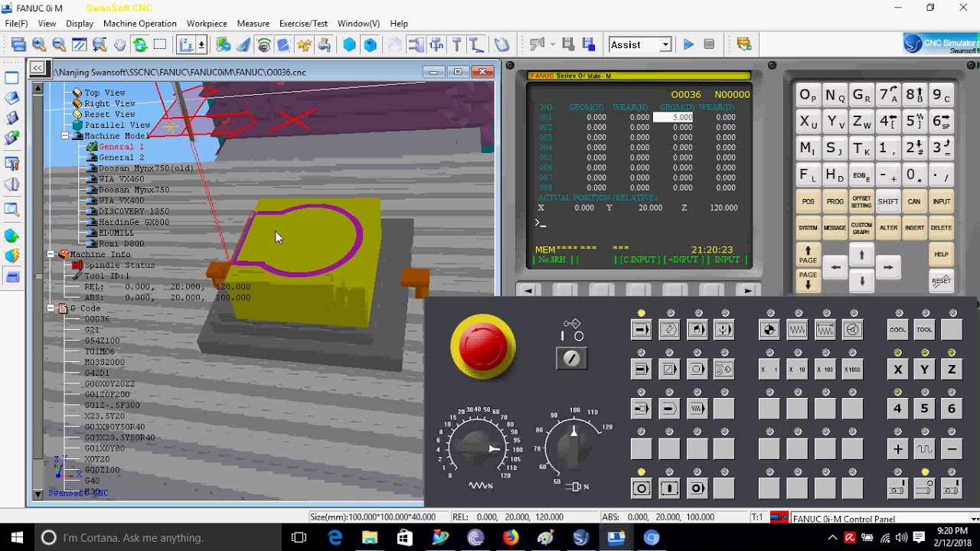Select the highlighted 5.000 GEOM(D) offset cell
The width and height of the screenshot is (980, 551).
[x=673, y=117]
